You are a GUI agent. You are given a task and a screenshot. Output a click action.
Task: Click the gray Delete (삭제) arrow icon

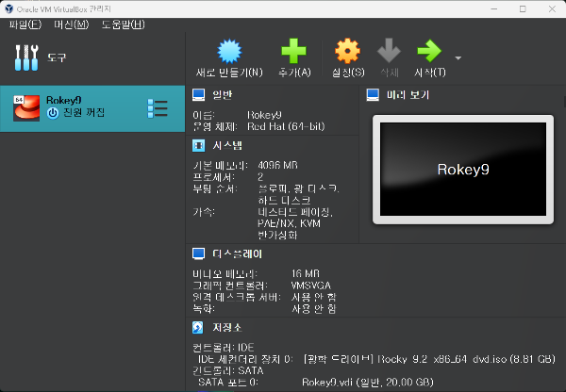coord(389,51)
